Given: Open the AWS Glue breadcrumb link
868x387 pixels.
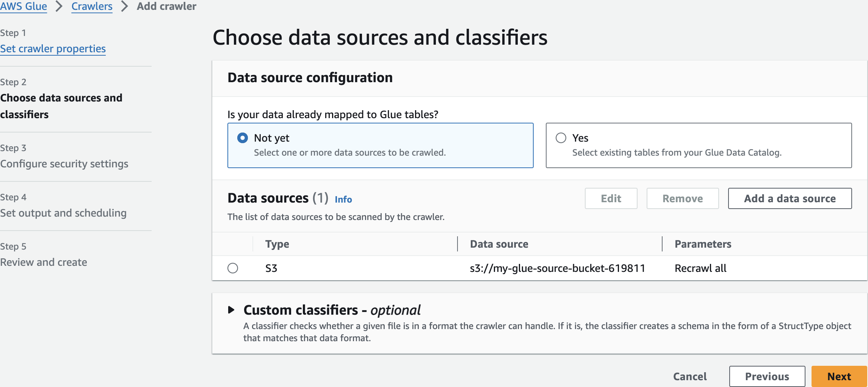Looking at the screenshot, I should pyautogui.click(x=24, y=6).
